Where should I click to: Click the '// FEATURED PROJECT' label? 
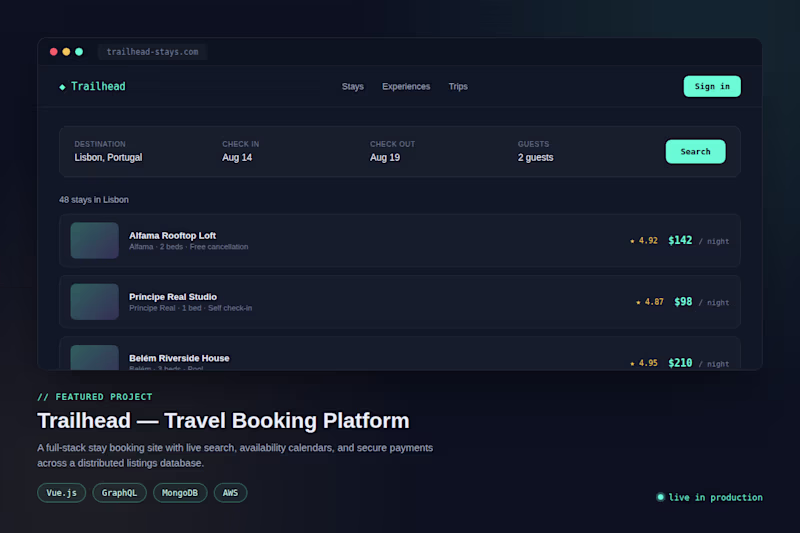95,397
